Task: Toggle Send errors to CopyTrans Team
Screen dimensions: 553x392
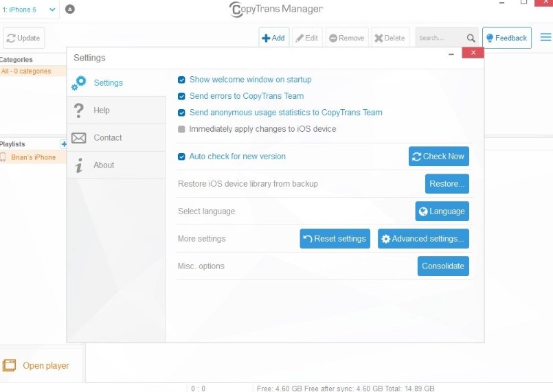Action: 182,96
